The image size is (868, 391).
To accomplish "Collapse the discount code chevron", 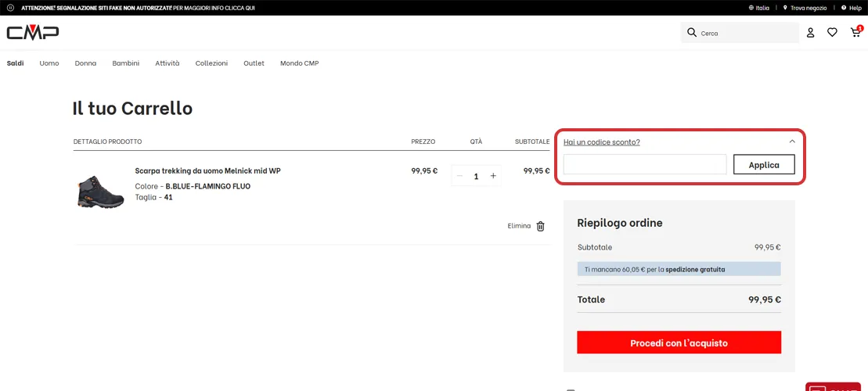I will (x=792, y=142).
